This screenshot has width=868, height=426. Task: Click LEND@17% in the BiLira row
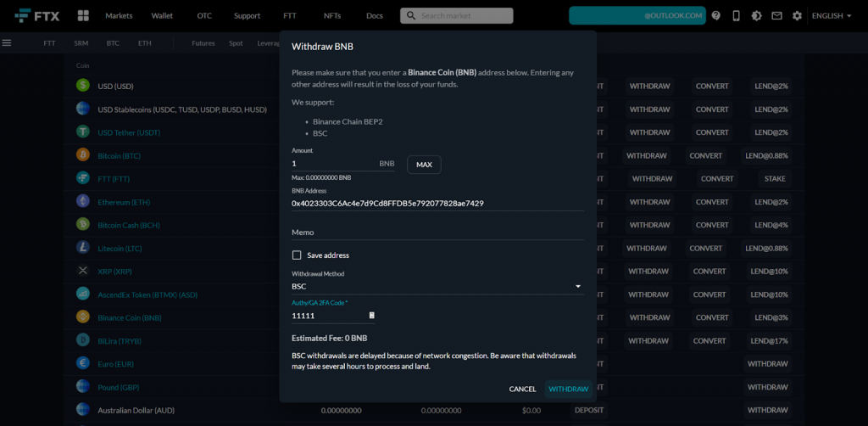(x=769, y=340)
